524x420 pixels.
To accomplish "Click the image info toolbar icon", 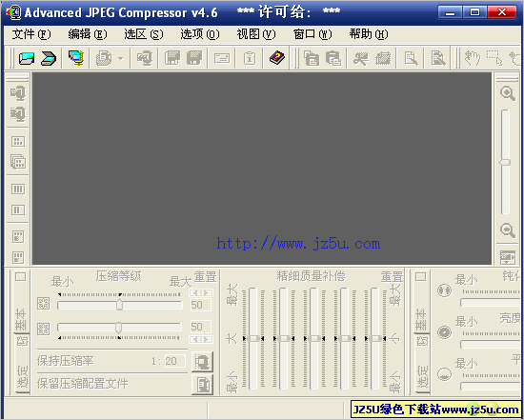I will pyautogui.click(x=250, y=58).
